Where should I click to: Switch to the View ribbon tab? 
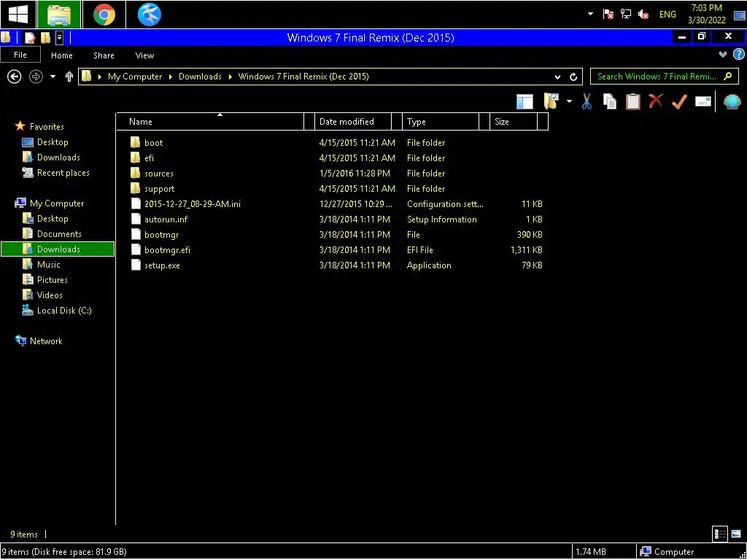144,55
